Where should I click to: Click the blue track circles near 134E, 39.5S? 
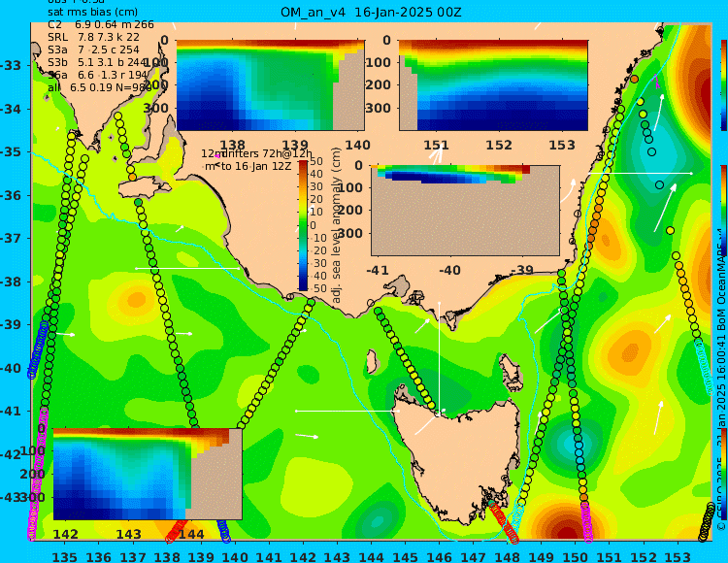[x=38, y=349]
